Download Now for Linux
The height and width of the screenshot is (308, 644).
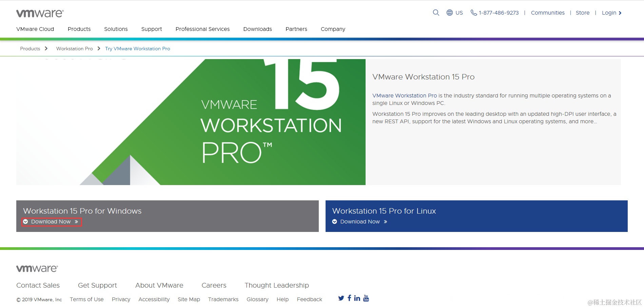point(360,221)
